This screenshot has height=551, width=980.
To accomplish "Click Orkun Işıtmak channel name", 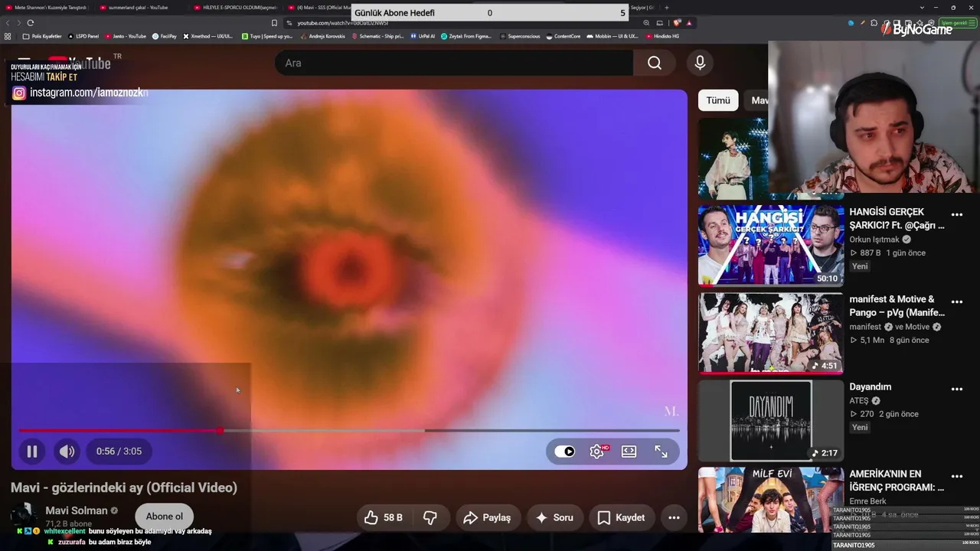I will [874, 240].
